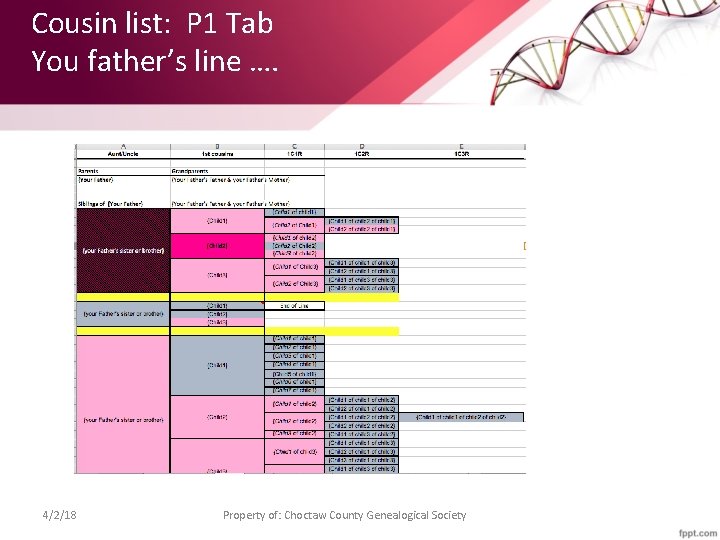Click the pink '(Child2 of child2 of child1)' cell
The width and height of the screenshot is (720, 540).
[362, 229]
